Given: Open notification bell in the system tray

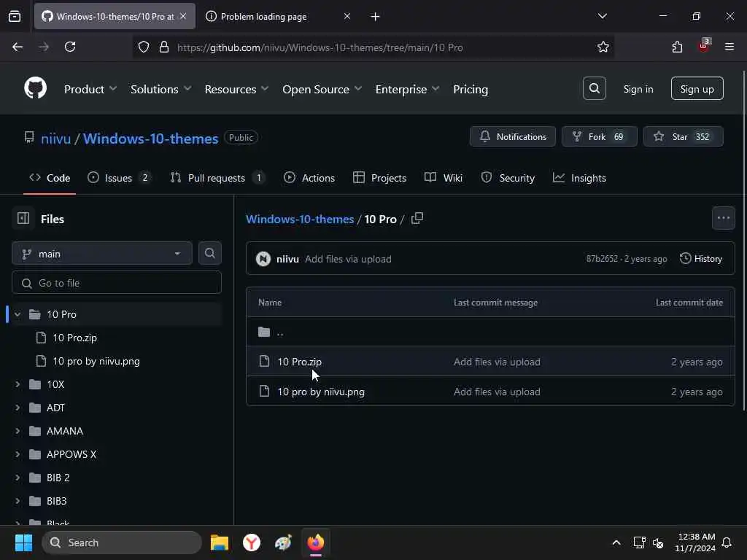Looking at the screenshot, I should coord(727,542).
